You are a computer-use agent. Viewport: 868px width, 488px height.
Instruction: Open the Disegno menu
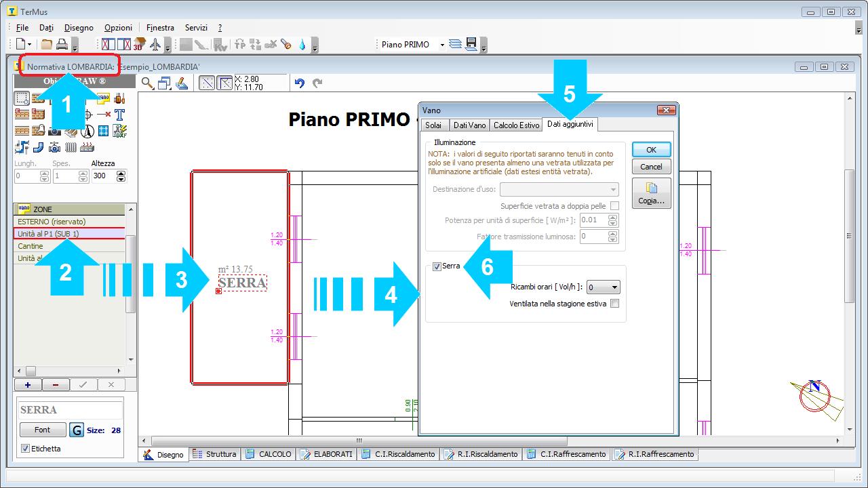[79, 28]
